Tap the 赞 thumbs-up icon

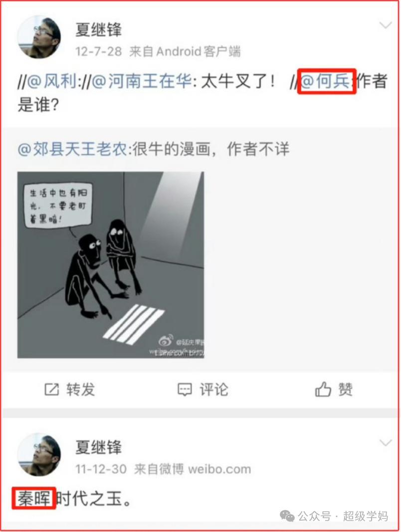pos(323,389)
